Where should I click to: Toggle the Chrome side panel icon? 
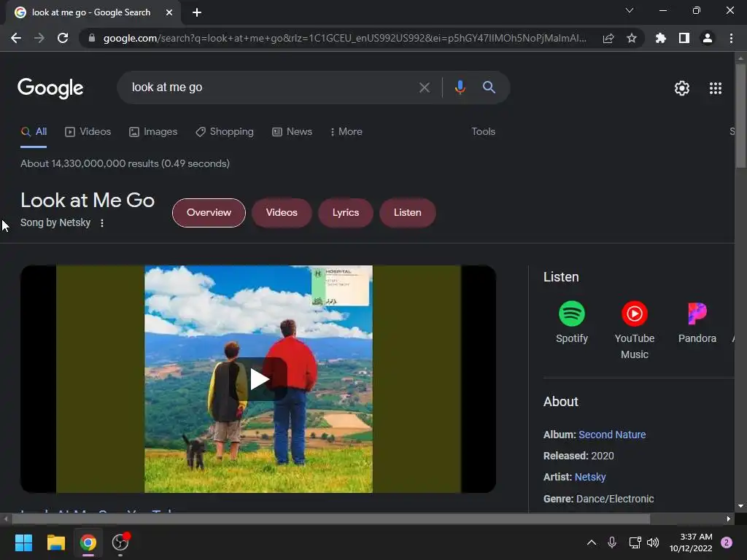point(684,38)
